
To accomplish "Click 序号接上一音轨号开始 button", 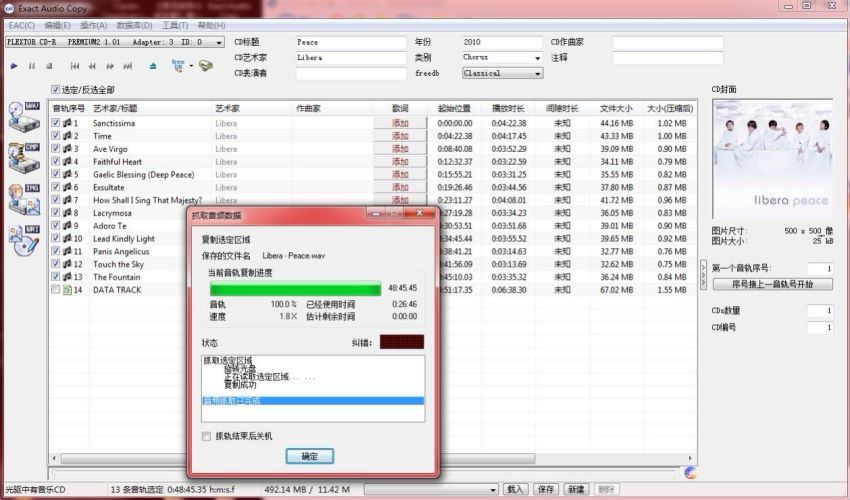I will [x=772, y=284].
